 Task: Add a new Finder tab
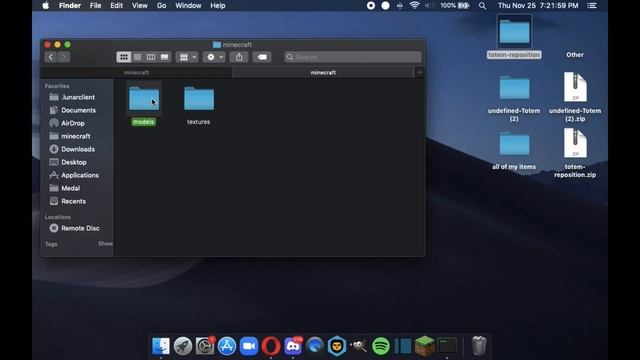pos(419,73)
